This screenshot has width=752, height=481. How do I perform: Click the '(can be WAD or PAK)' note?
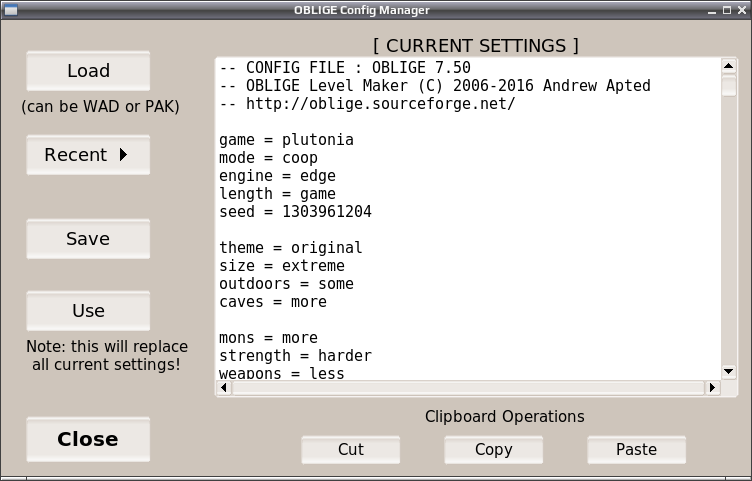click(100, 106)
